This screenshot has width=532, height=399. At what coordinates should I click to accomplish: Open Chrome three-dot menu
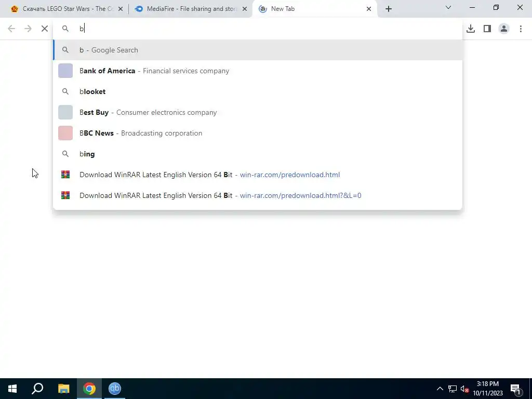click(521, 29)
